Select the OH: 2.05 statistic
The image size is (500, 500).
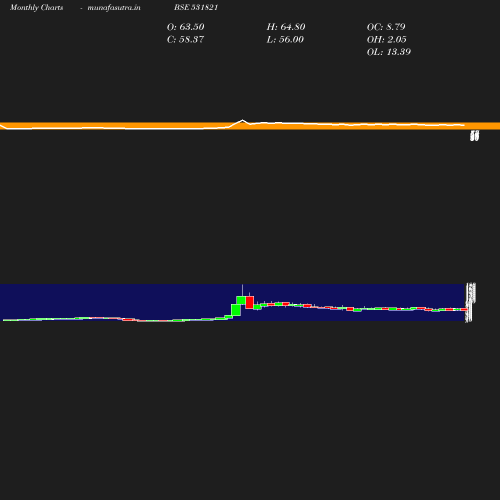(x=386, y=39)
